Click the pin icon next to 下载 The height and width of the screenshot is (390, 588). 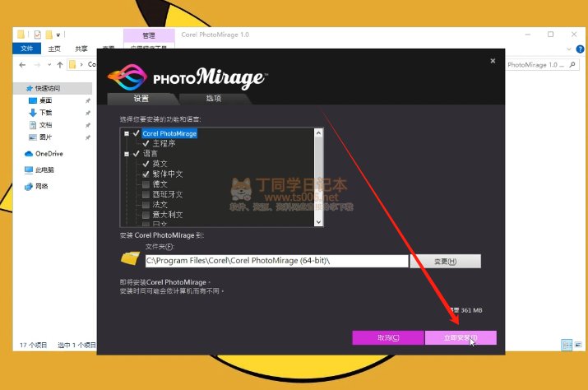pyautogui.click(x=88, y=113)
